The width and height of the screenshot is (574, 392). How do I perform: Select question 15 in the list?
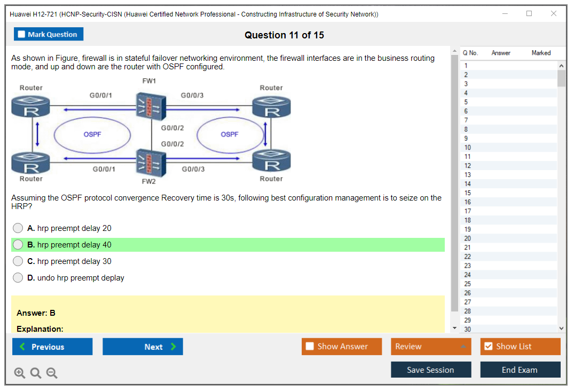click(468, 193)
